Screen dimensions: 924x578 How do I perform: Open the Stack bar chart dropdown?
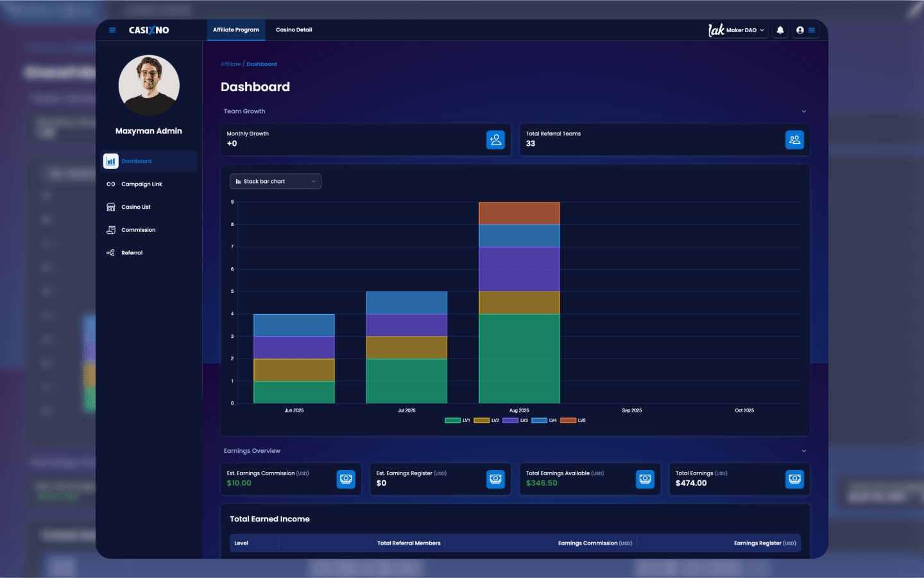point(275,181)
